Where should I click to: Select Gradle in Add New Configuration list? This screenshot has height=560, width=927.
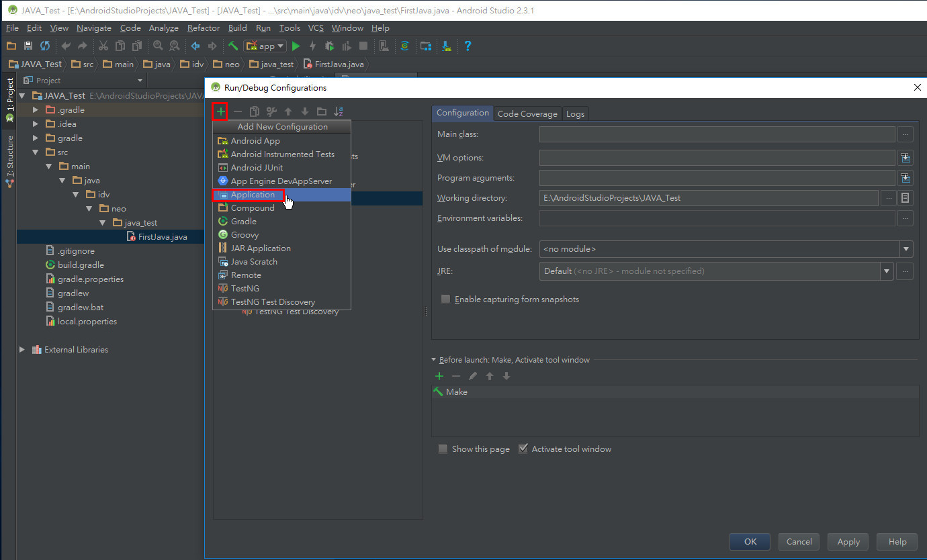tap(281, 222)
